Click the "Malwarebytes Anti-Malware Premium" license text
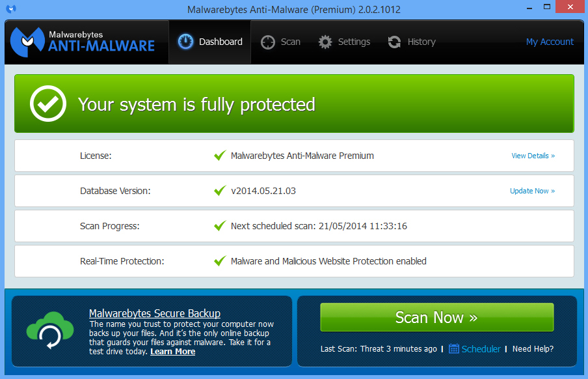 tap(302, 156)
